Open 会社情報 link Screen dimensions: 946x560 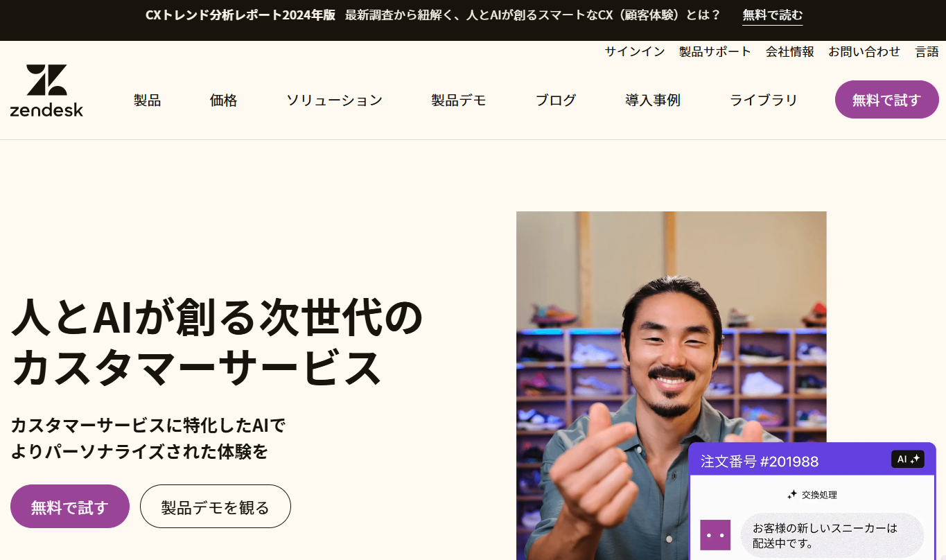tap(790, 51)
